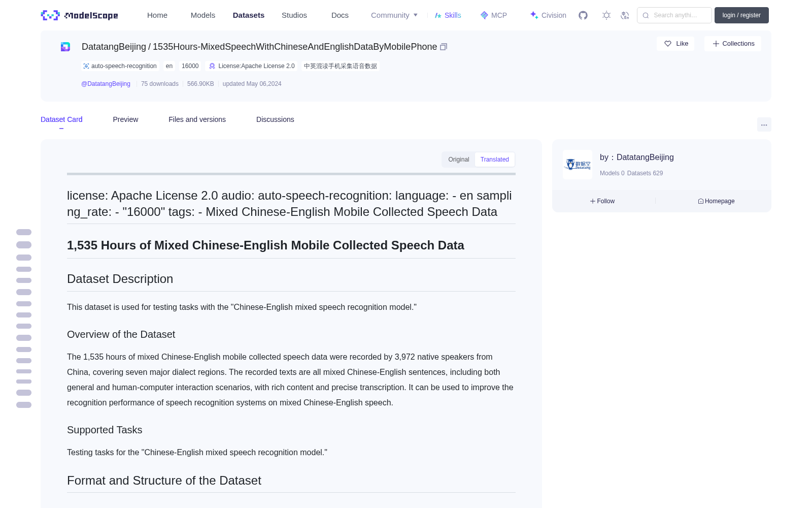The width and height of the screenshot is (812, 508).
Task: Select the Files and versions tab
Action: tap(197, 119)
